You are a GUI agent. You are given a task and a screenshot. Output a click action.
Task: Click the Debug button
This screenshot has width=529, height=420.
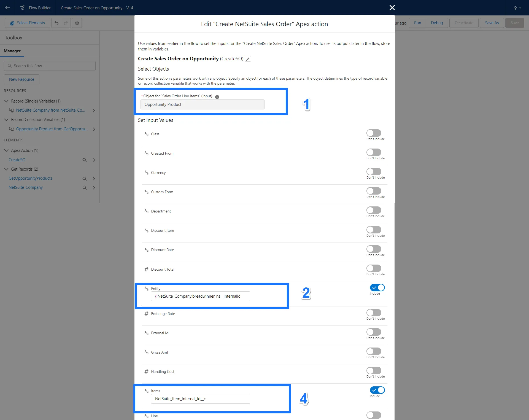click(x=437, y=23)
